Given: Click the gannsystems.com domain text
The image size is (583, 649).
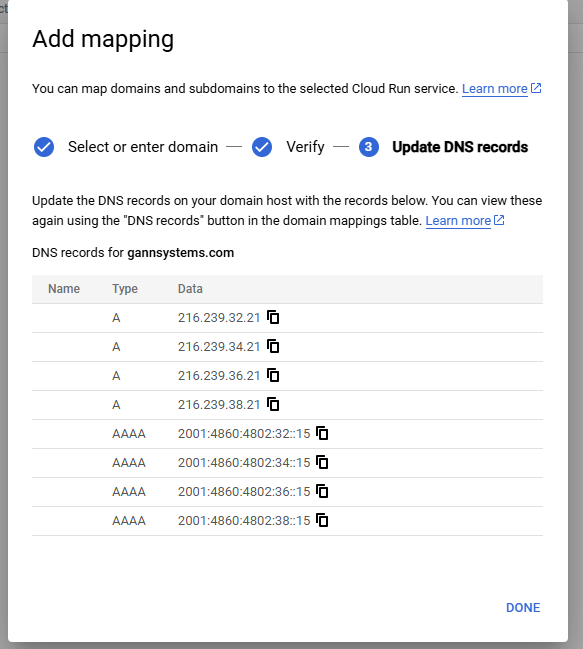Looking at the screenshot, I should (181, 252).
